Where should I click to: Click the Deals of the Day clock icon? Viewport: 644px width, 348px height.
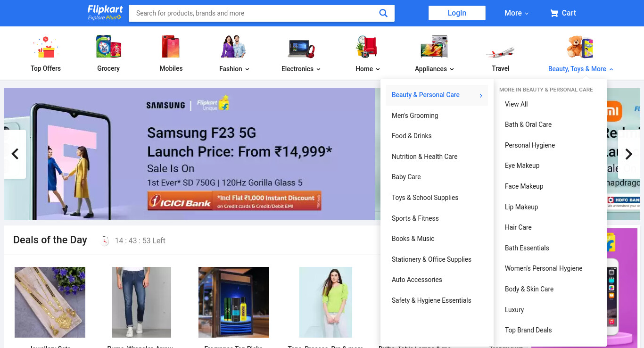[x=105, y=240]
